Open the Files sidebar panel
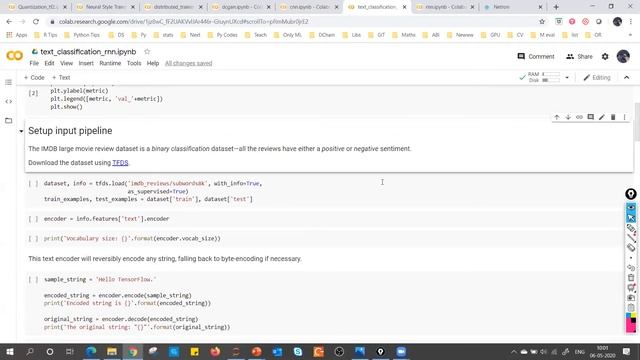The width and height of the screenshot is (640, 360). click(9, 120)
